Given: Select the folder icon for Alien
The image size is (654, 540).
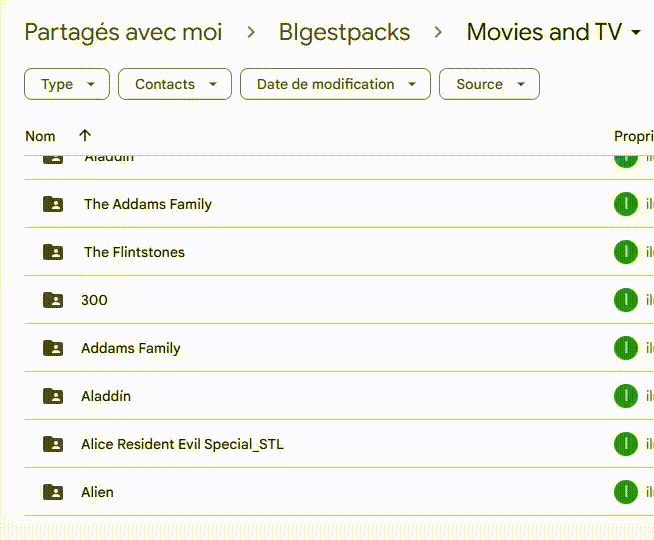Looking at the screenshot, I should point(53,492).
